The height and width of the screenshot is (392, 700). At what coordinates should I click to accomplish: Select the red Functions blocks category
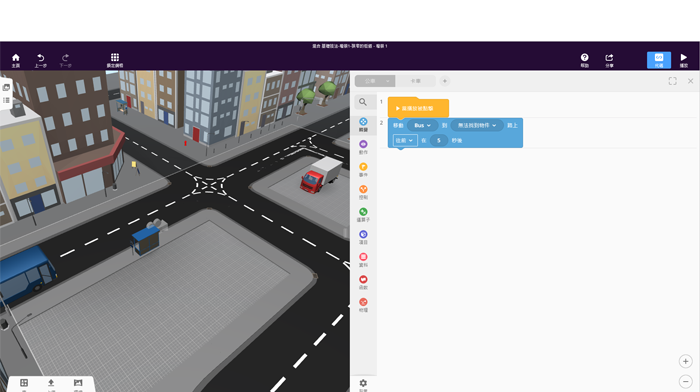363,283
